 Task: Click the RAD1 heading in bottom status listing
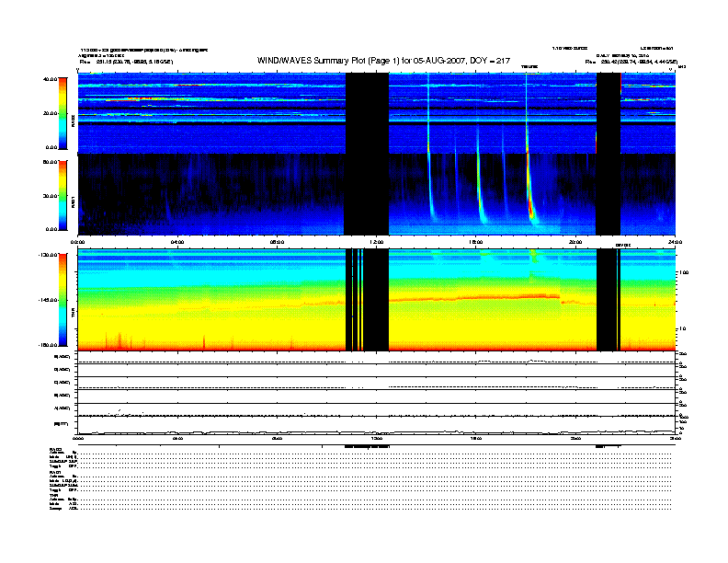pyautogui.click(x=56, y=472)
